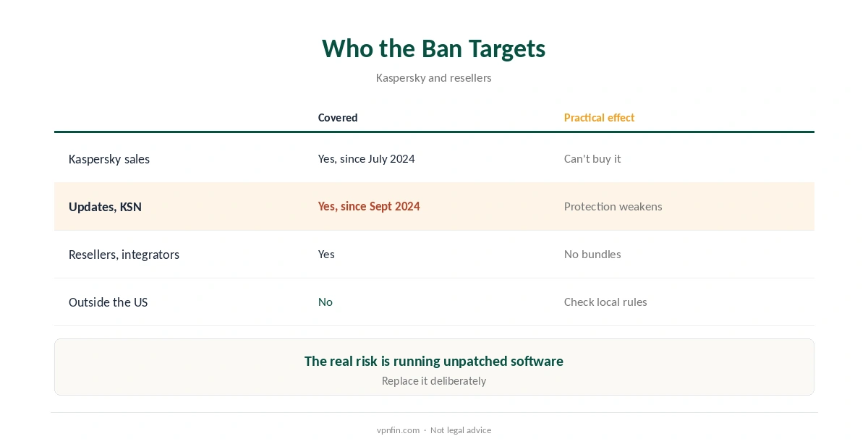This screenshot has height=444, width=868.
Task: Click the "Not legal advice" footer note
Action: [x=461, y=430]
